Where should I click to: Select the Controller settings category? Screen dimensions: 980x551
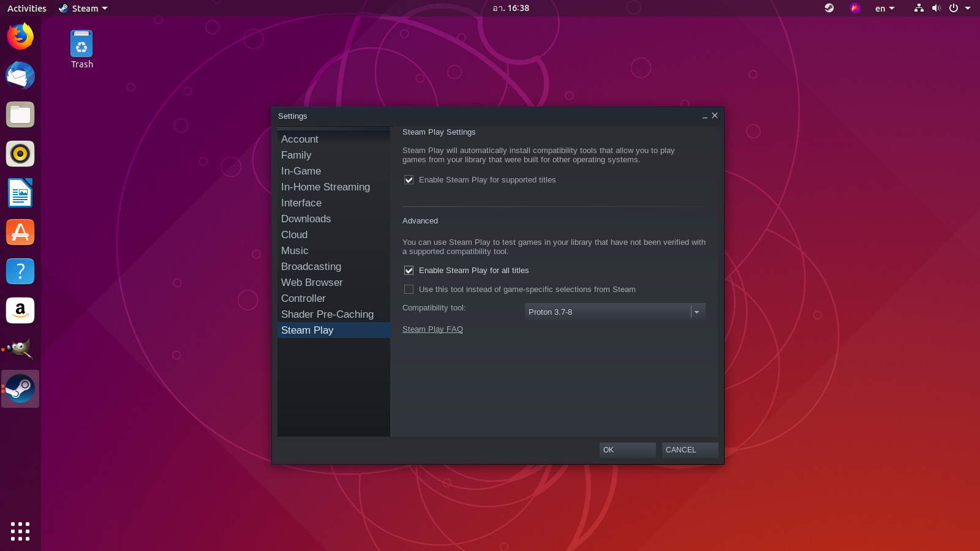click(x=334, y=298)
